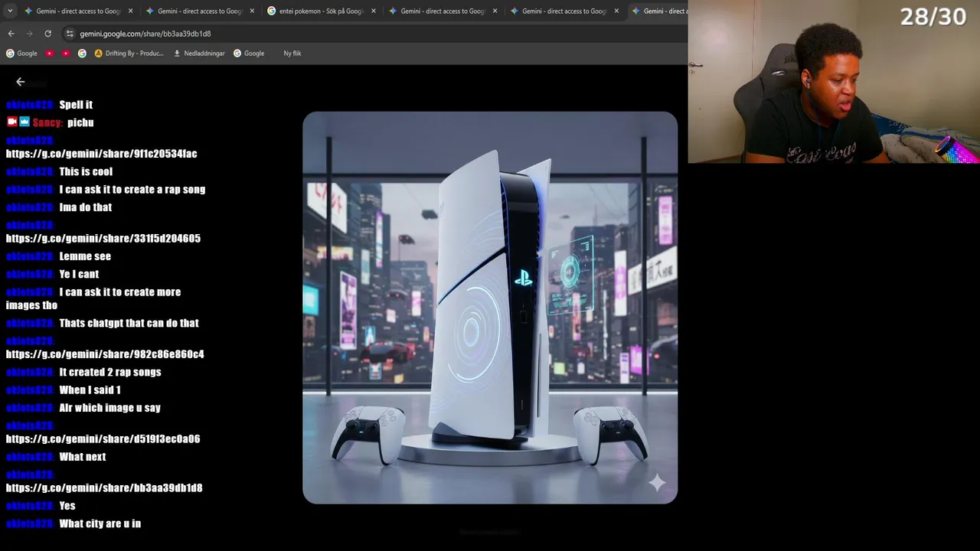This screenshot has height=551, width=980.
Task: Close the entei pokemon tab
Action: click(373, 11)
